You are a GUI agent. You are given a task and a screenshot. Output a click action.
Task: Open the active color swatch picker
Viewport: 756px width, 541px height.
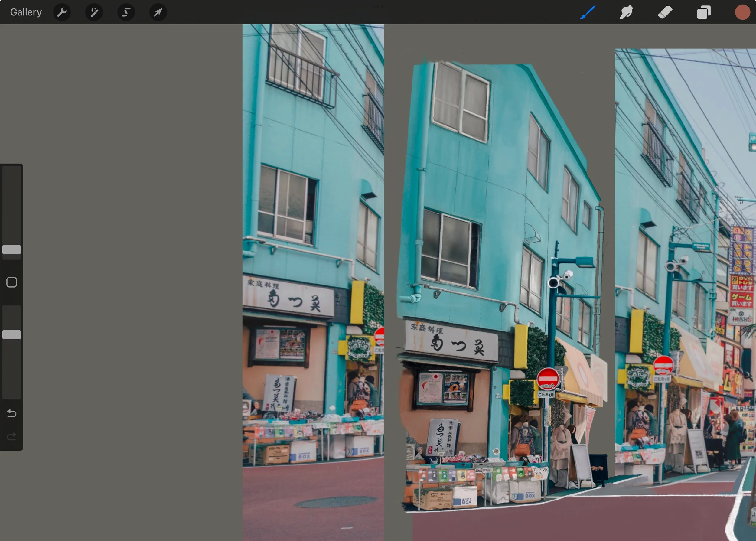click(x=742, y=12)
